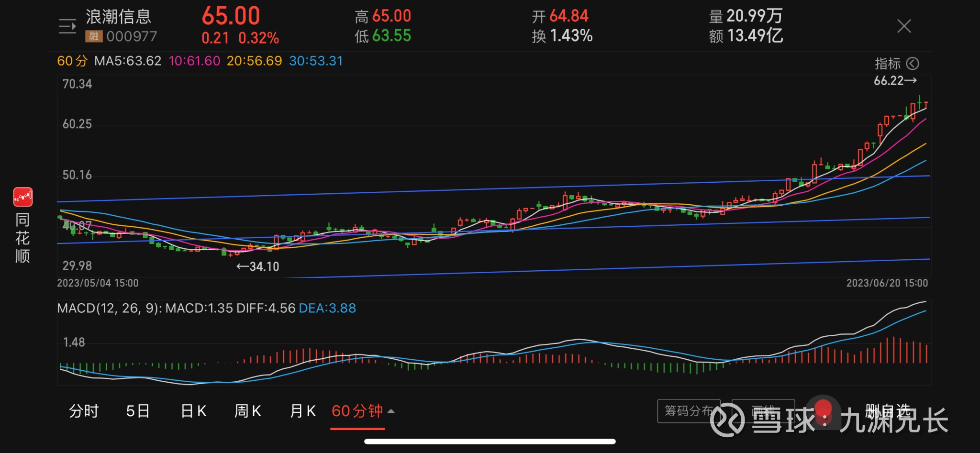Click the 融 margin trading badge
Screen dimensions: 980x453
tap(94, 36)
